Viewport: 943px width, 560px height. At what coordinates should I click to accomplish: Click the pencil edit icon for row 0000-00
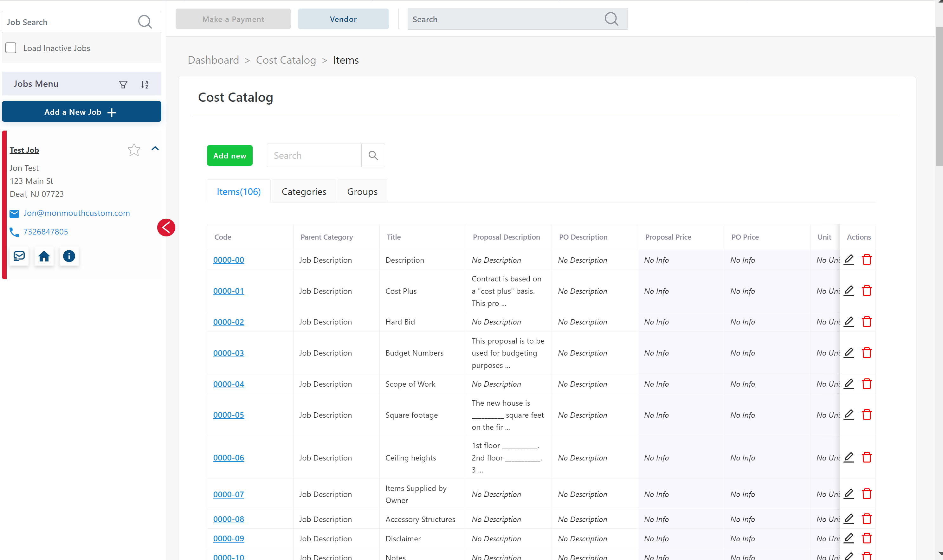coord(849,260)
